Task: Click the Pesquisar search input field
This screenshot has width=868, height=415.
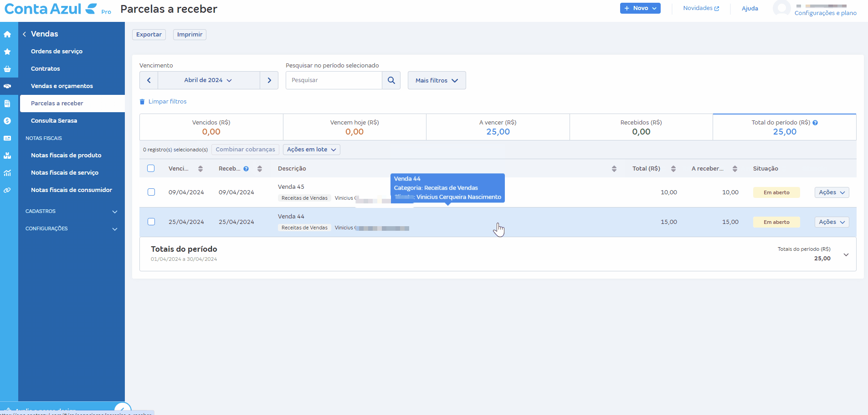Action: click(334, 80)
